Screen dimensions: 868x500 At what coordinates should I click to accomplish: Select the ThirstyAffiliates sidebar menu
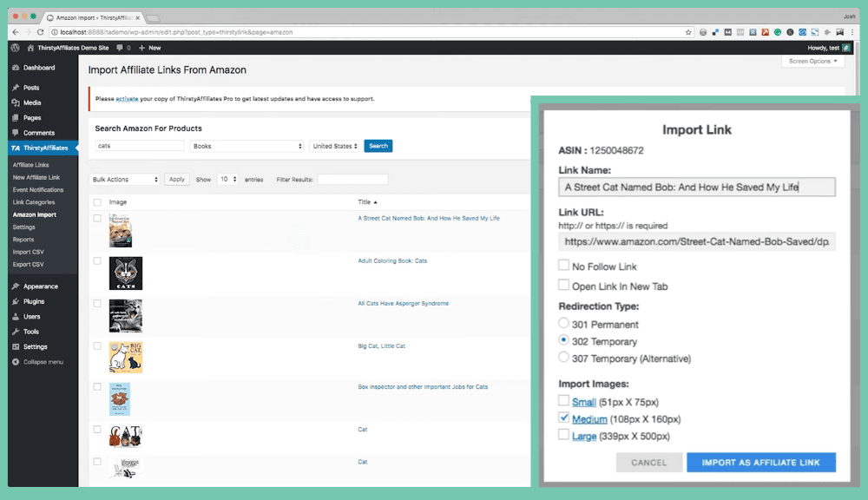[43, 148]
